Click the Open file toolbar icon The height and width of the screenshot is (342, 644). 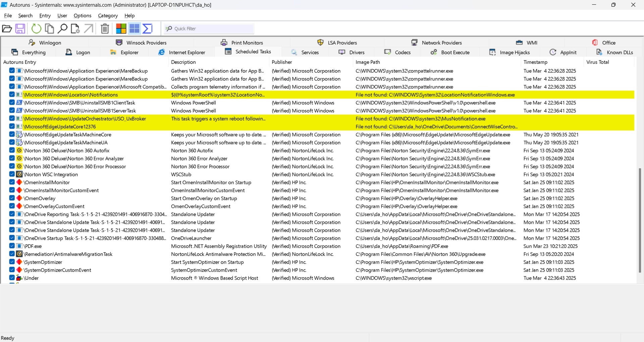click(x=7, y=29)
